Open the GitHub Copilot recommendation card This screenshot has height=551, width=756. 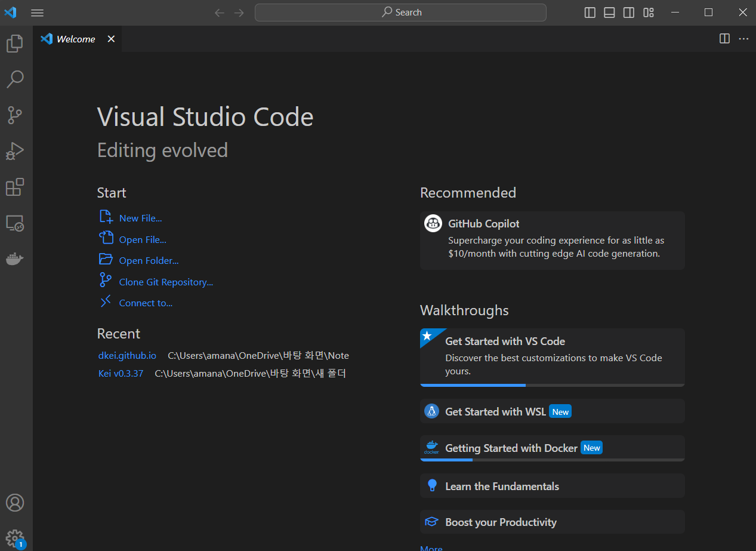pos(553,240)
